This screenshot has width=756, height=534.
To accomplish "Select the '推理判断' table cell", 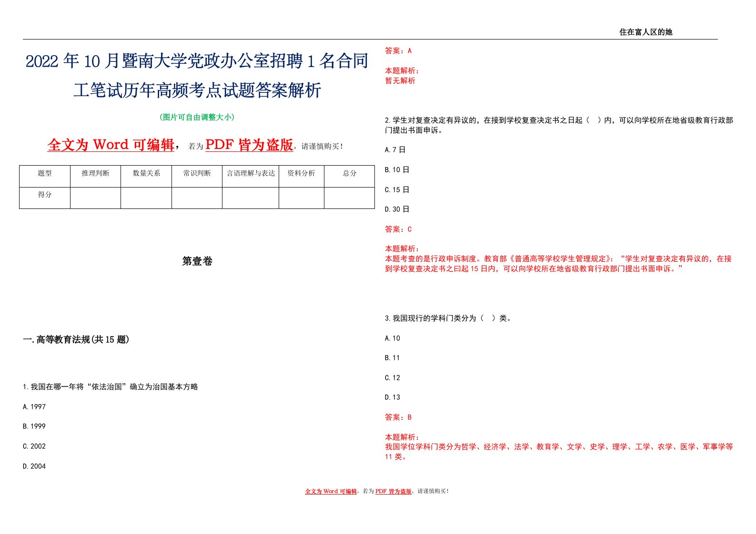I will tap(95, 176).
